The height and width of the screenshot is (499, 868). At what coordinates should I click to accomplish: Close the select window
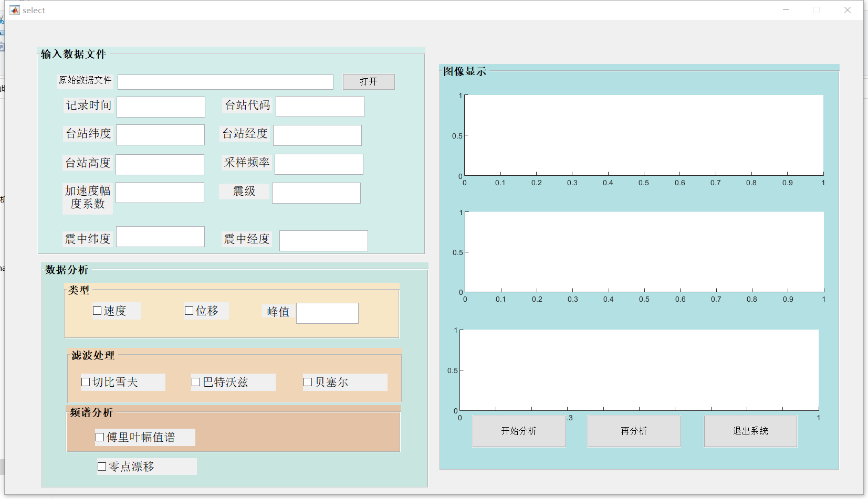click(x=848, y=10)
